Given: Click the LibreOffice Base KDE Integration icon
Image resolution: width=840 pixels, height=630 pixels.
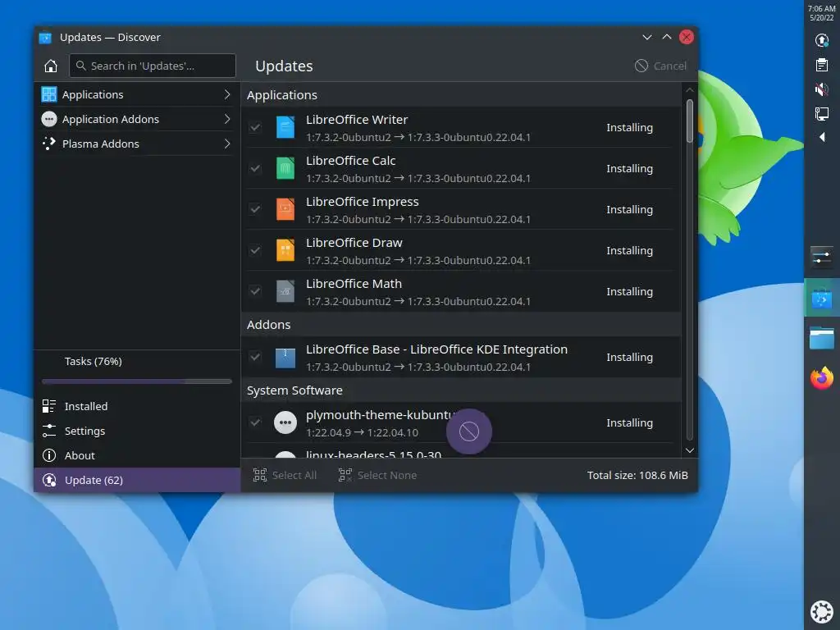Looking at the screenshot, I should (285, 358).
